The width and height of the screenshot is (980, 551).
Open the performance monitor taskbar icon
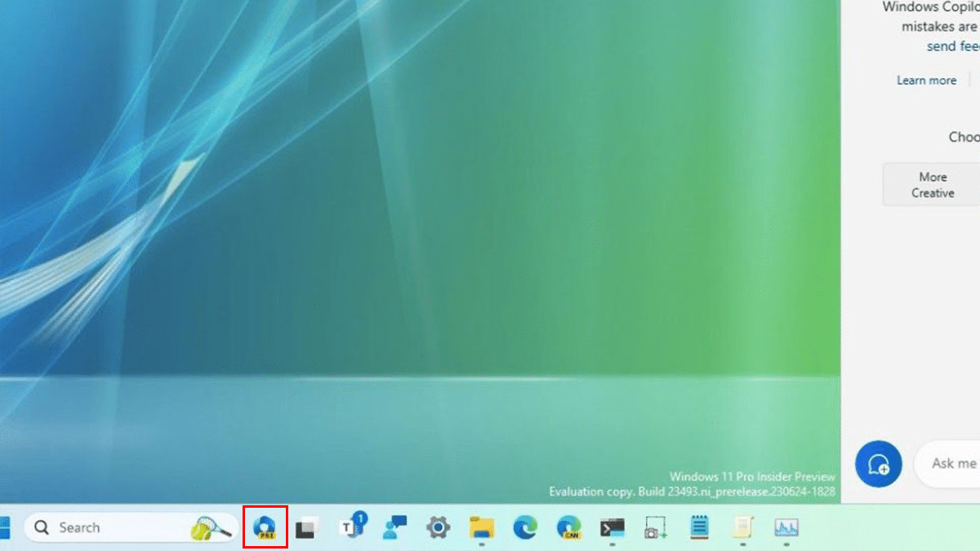pos(786,527)
